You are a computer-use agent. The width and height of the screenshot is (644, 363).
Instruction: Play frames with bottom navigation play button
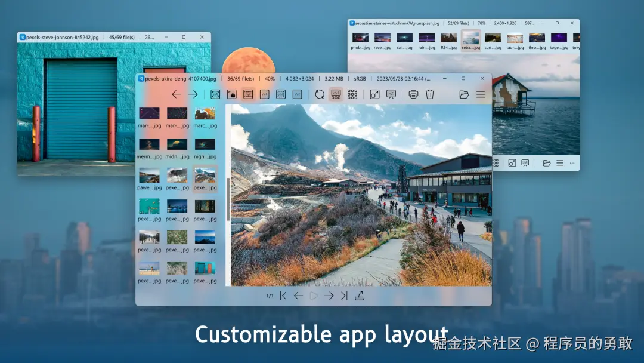point(314,296)
